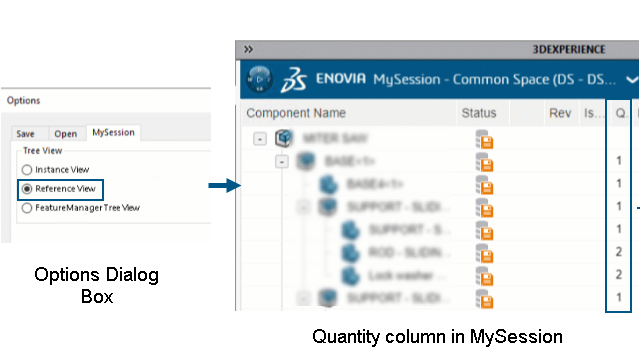The image size is (640, 360).
Task: Click the Rev column header
Action: [560, 113]
